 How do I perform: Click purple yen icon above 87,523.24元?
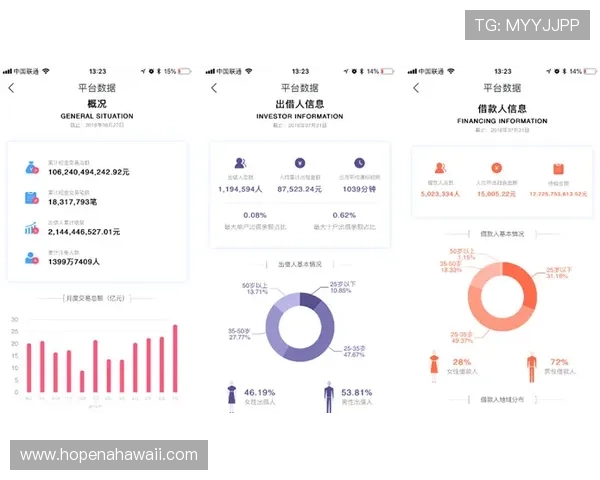(300, 163)
